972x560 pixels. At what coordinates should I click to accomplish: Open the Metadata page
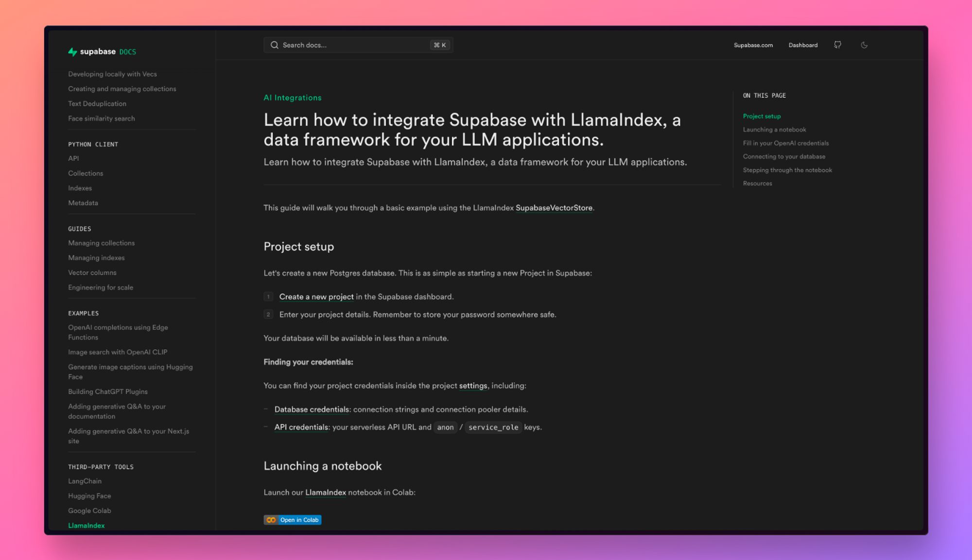point(83,203)
